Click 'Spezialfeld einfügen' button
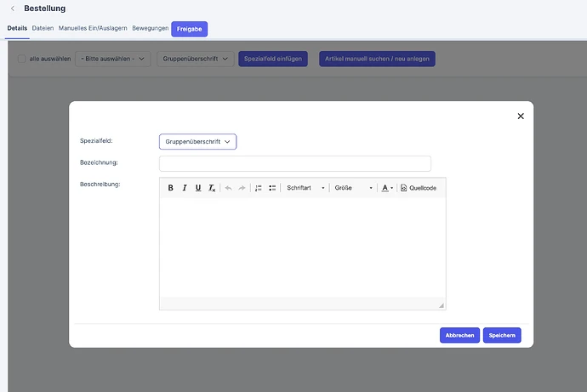The width and height of the screenshot is (587, 392). coord(273,59)
